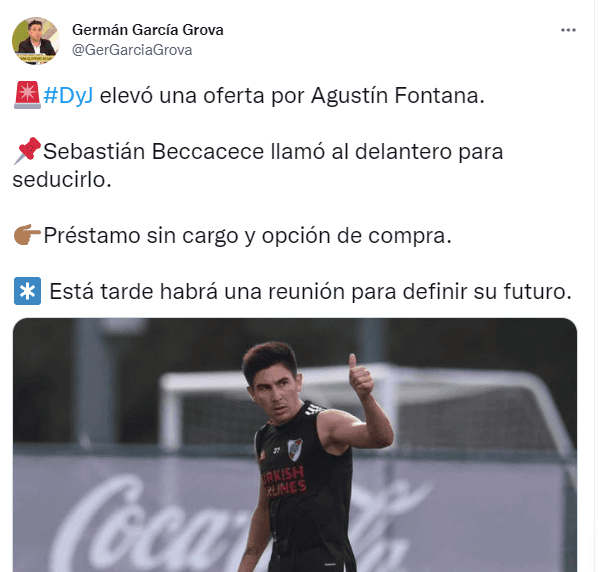This screenshot has height=572, width=598.
Task: Click the pointing hand emoji
Action: click(x=27, y=235)
